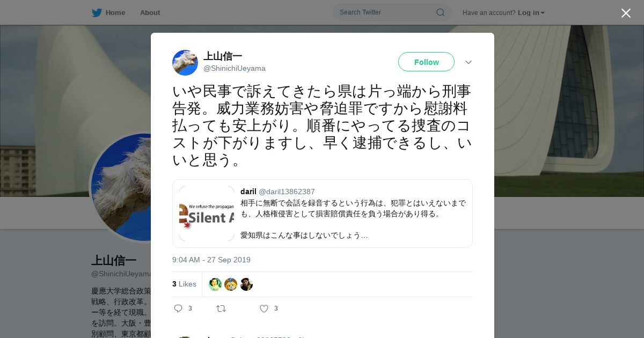Screen dimensions: 644x338
Task: Expand the tweet options chevron menu
Action: tap(469, 62)
